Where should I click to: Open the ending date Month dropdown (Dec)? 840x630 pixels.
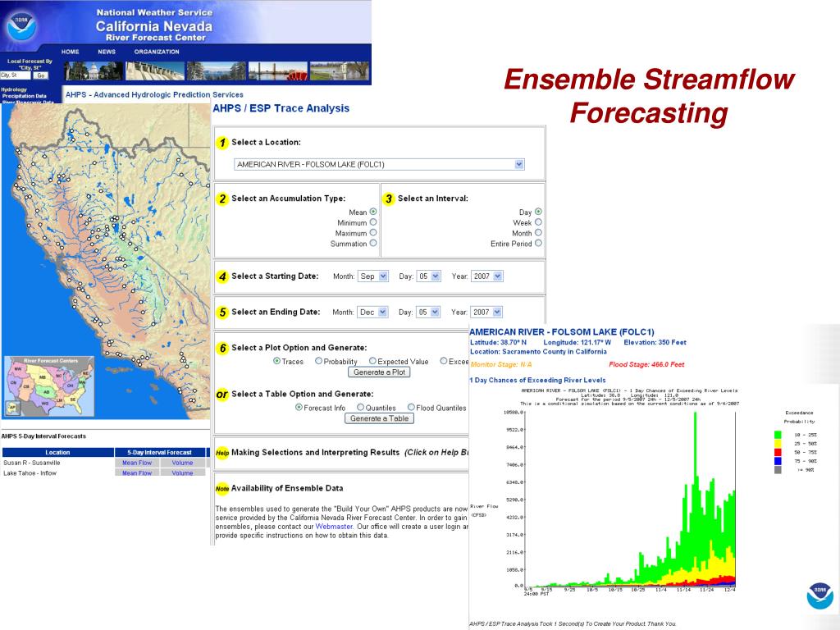coord(372,312)
